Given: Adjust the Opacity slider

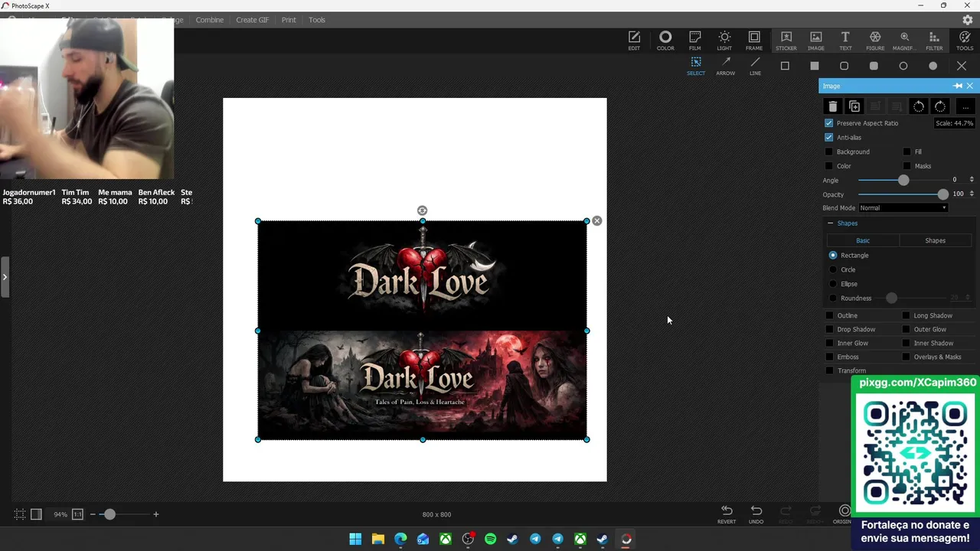Looking at the screenshot, I should [903, 194].
